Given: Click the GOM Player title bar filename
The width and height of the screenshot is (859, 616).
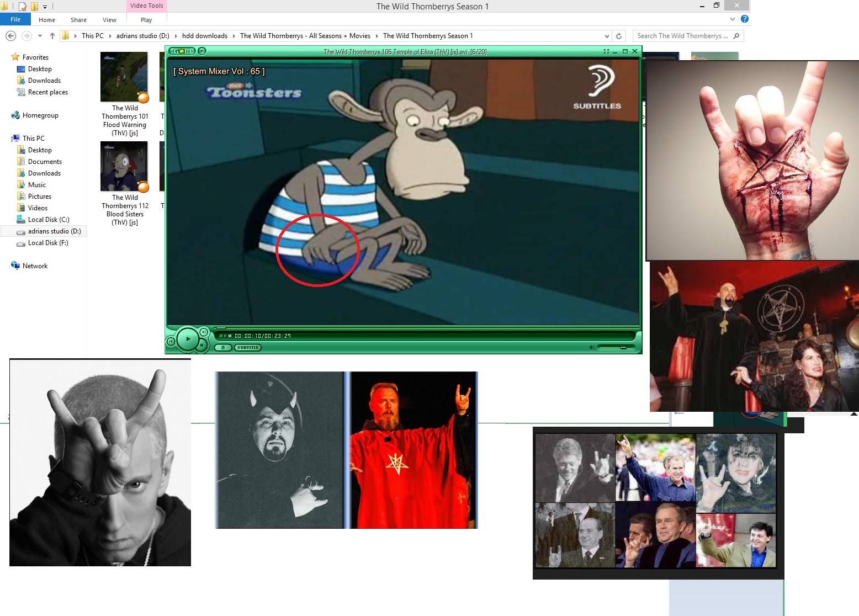Looking at the screenshot, I should (x=405, y=51).
